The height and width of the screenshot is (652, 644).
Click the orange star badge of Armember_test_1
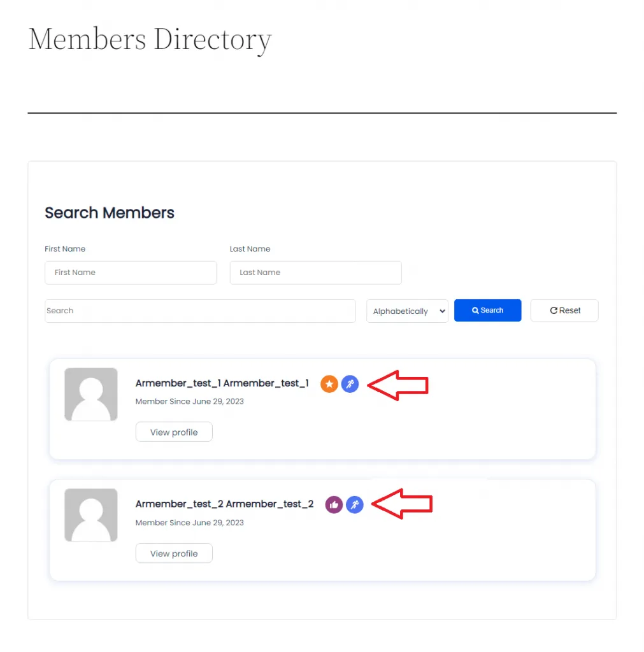[x=329, y=384]
